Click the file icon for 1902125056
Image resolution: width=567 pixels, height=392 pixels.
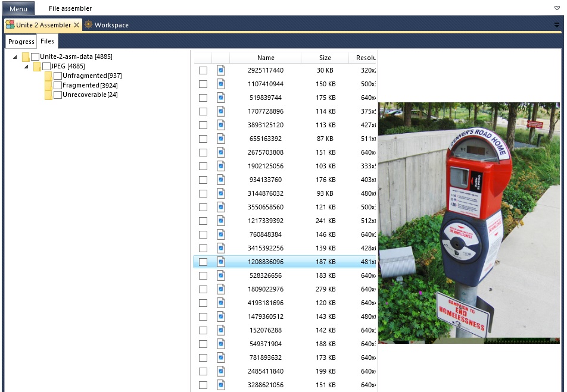point(221,166)
